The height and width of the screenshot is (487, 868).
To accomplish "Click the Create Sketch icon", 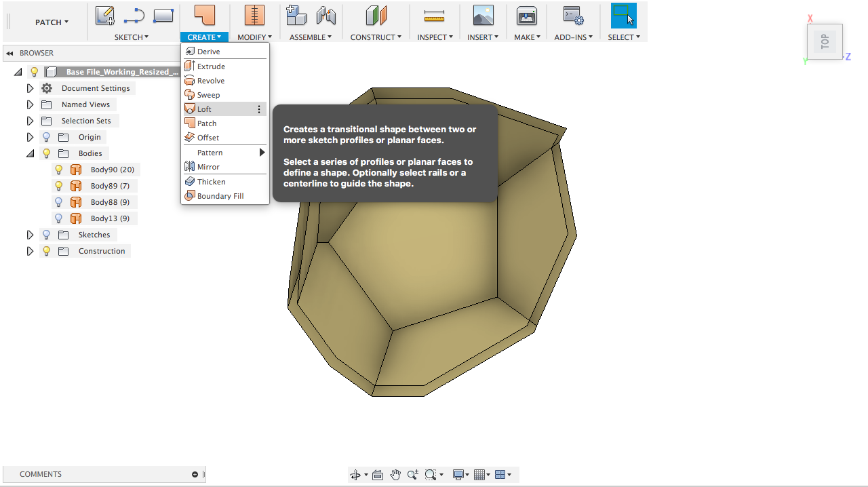I will point(104,15).
